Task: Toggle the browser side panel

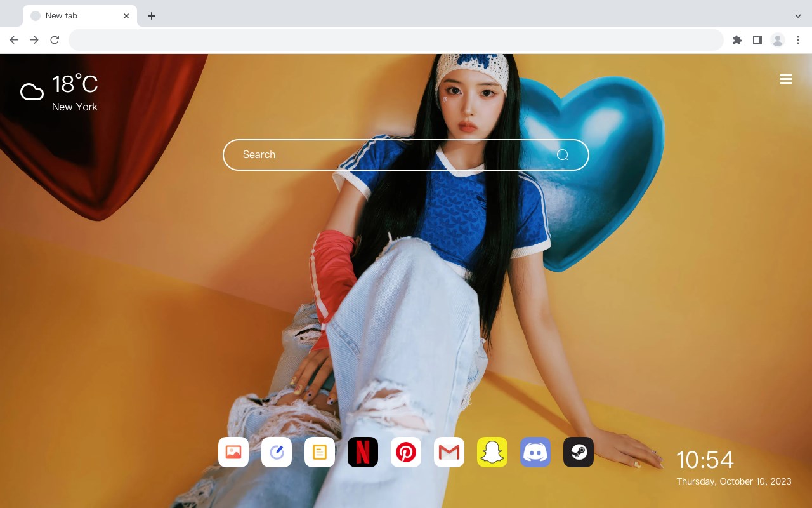Action: (x=757, y=40)
